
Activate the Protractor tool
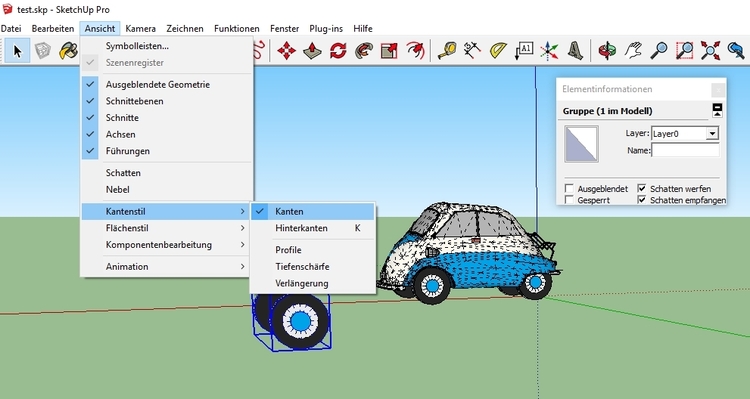[x=498, y=50]
